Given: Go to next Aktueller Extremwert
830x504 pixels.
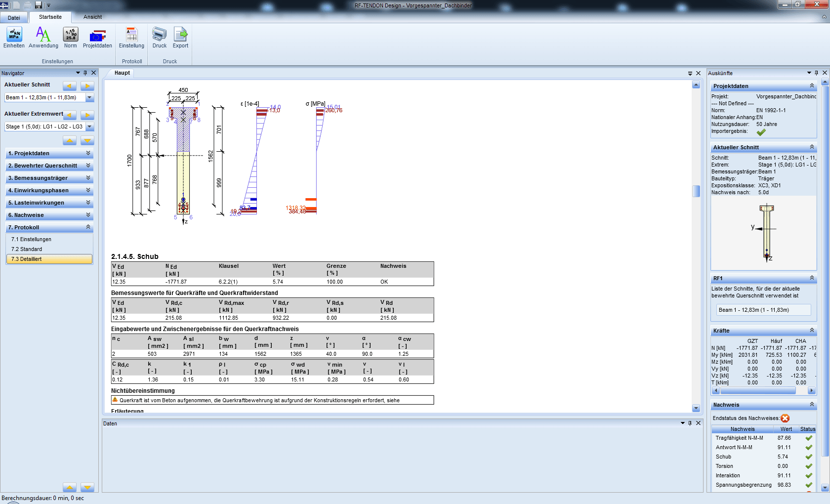Looking at the screenshot, I should click(87, 115).
